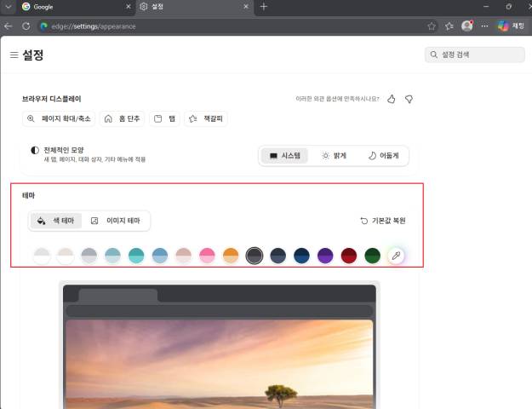Select 밝게 light appearance mode
The height and width of the screenshot is (409, 532).
click(x=334, y=156)
